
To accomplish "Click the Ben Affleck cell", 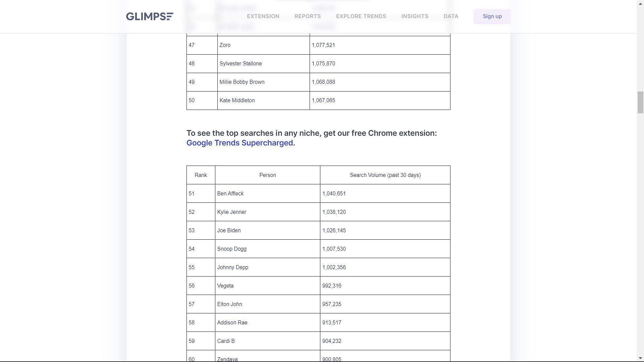I will pos(268,193).
